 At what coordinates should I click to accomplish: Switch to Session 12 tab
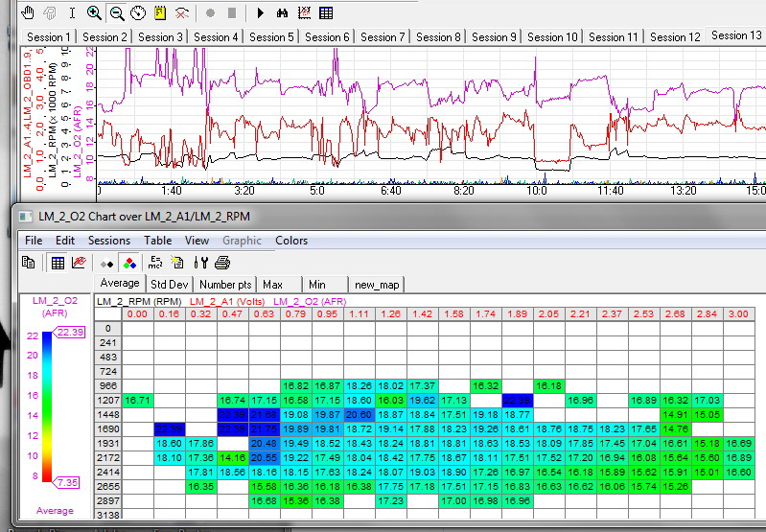(x=675, y=37)
